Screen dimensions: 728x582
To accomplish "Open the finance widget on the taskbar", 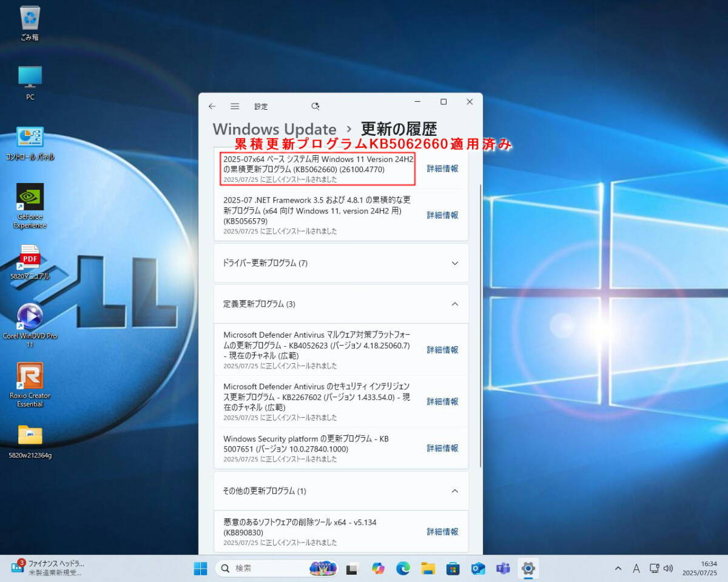I will 48,568.
